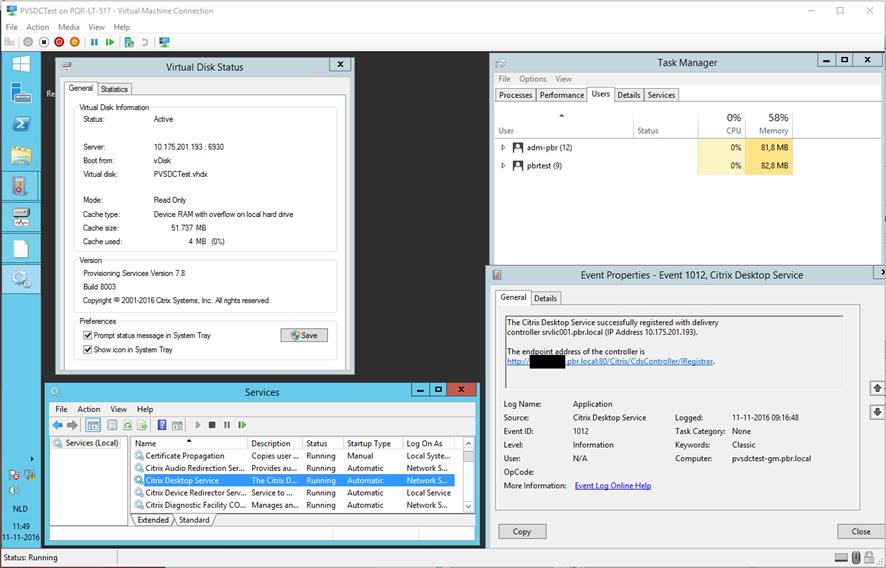Screen dimensions: 886x568
Task: Click the Refresh icon in Services toolbar
Action: 128,425
